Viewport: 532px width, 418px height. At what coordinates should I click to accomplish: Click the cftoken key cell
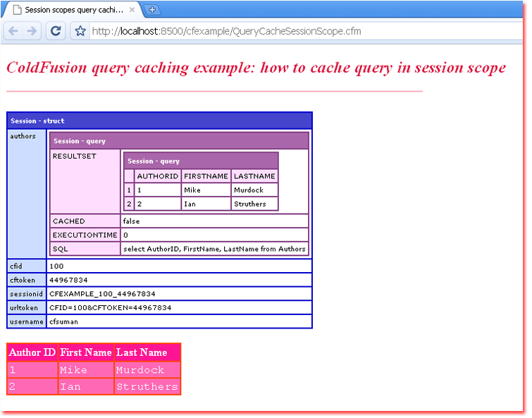pos(27,280)
